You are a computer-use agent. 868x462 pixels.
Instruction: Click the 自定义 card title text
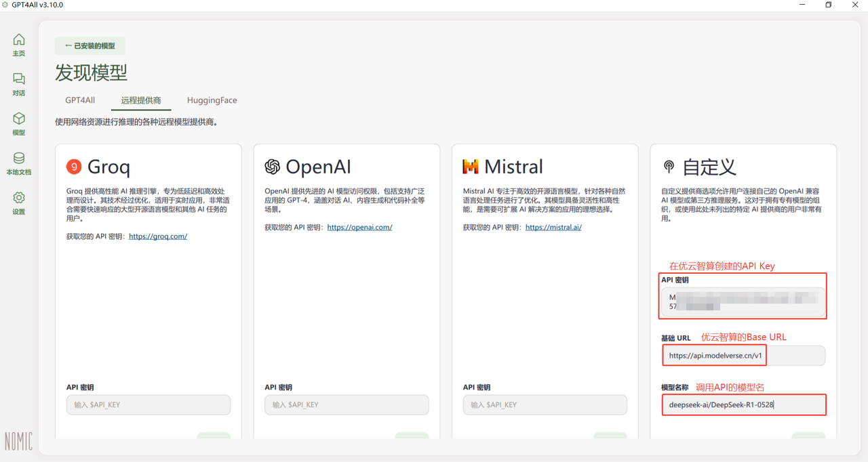pyautogui.click(x=709, y=167)
